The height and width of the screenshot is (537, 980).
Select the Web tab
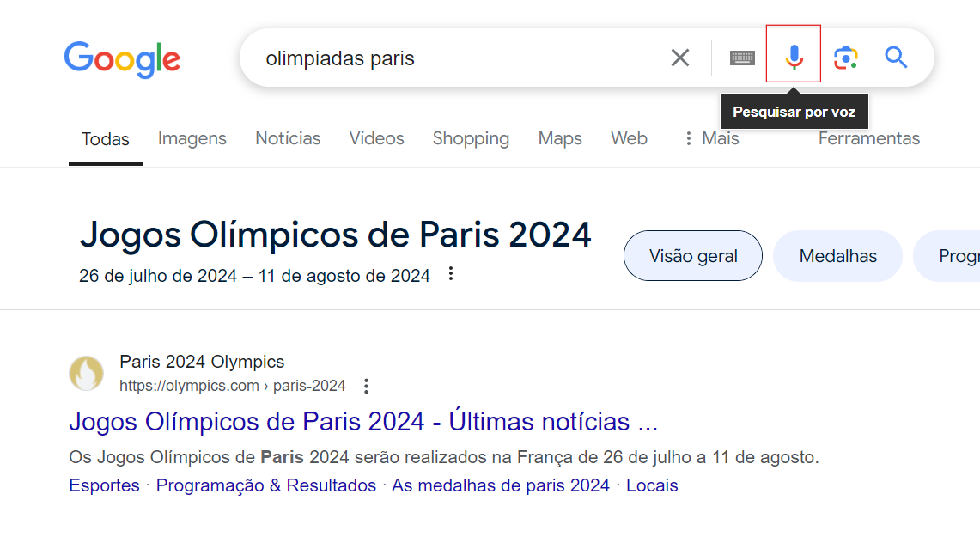coord(629,138)
